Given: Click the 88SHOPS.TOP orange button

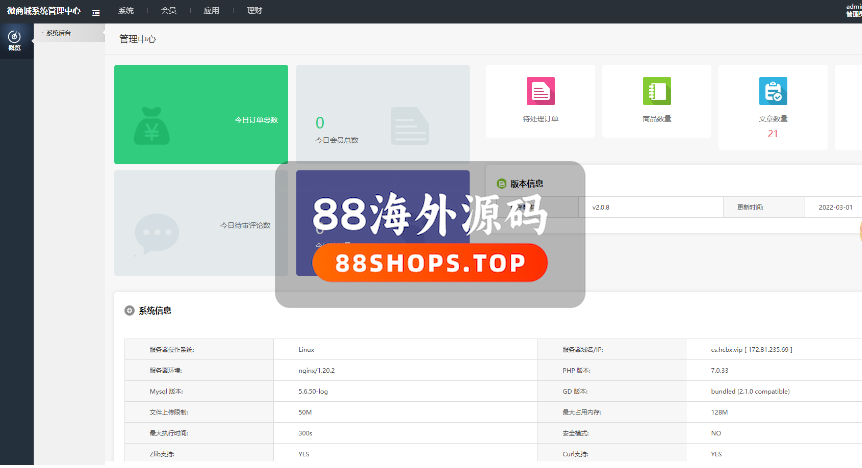Looking at the screenshot, I should (x=430, y=263).
